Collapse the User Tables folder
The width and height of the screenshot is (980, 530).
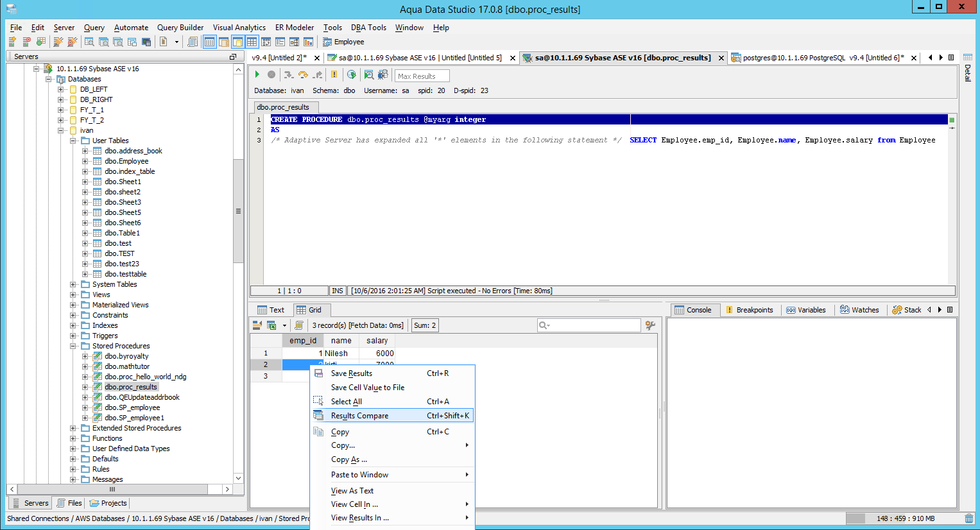click(73, 141)
